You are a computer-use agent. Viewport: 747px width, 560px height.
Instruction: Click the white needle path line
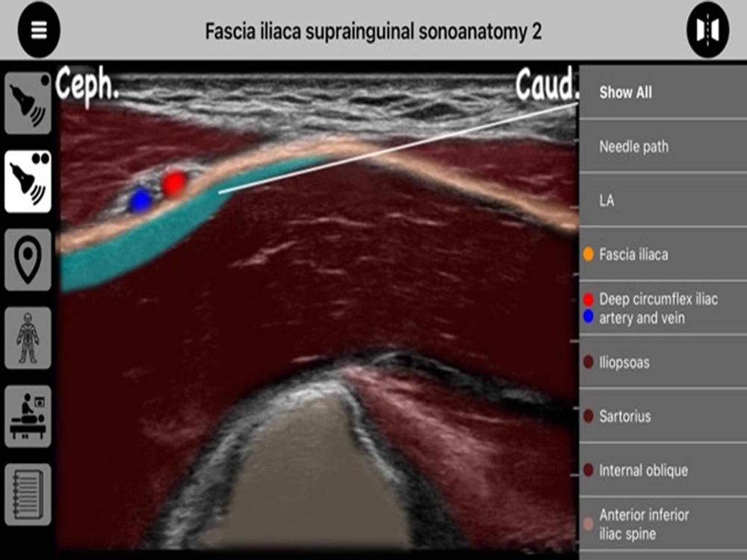[x=398, y=149]
